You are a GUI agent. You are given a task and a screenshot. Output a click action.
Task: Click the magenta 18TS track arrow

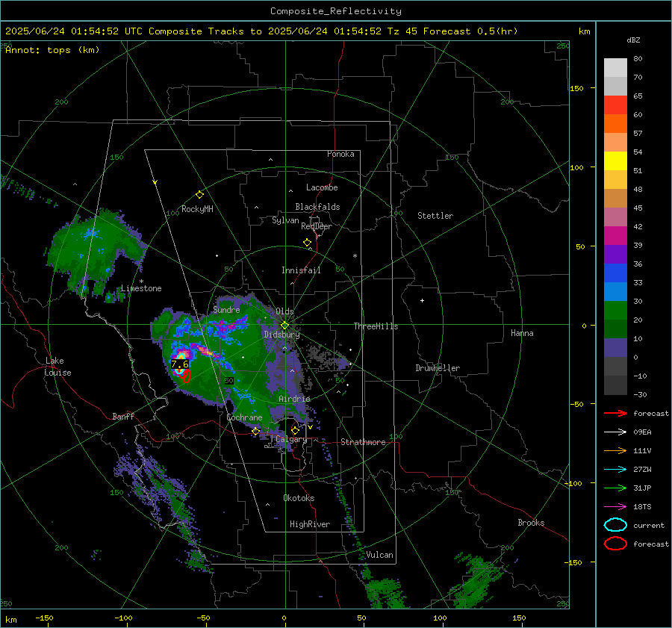pyautogui.click(x=615, y=507)
